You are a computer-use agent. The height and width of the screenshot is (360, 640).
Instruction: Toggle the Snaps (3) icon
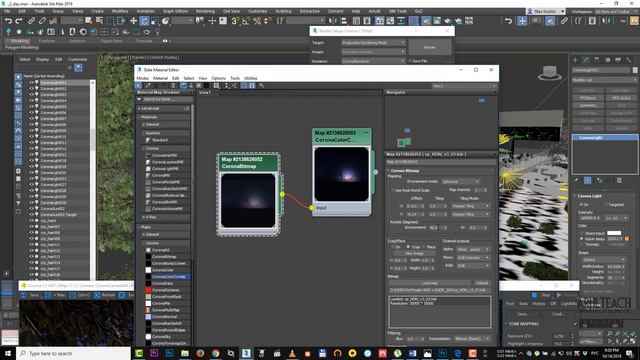coord(235,20)
